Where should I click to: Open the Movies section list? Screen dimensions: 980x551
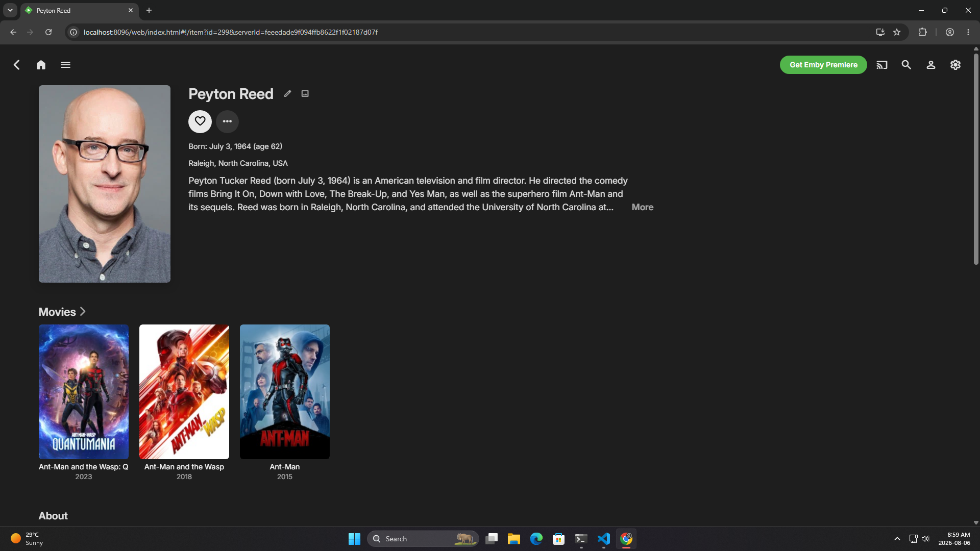[x=62, y=312]
